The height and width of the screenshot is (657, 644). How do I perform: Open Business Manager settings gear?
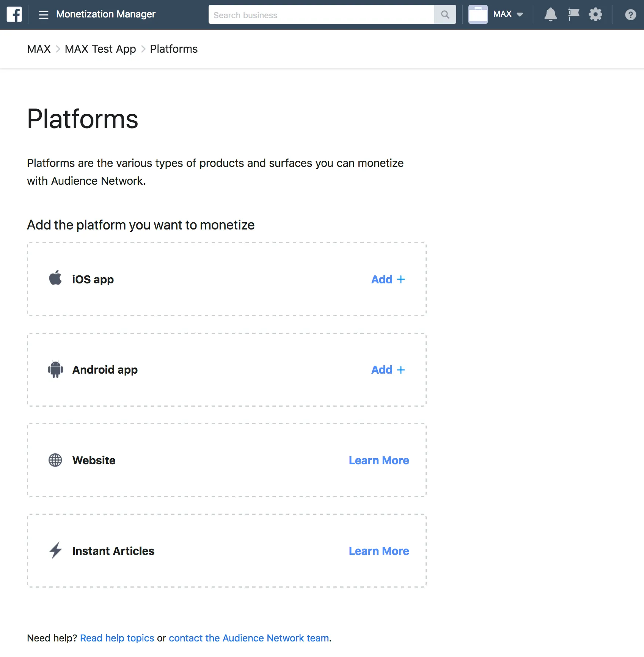pos(595,14)
